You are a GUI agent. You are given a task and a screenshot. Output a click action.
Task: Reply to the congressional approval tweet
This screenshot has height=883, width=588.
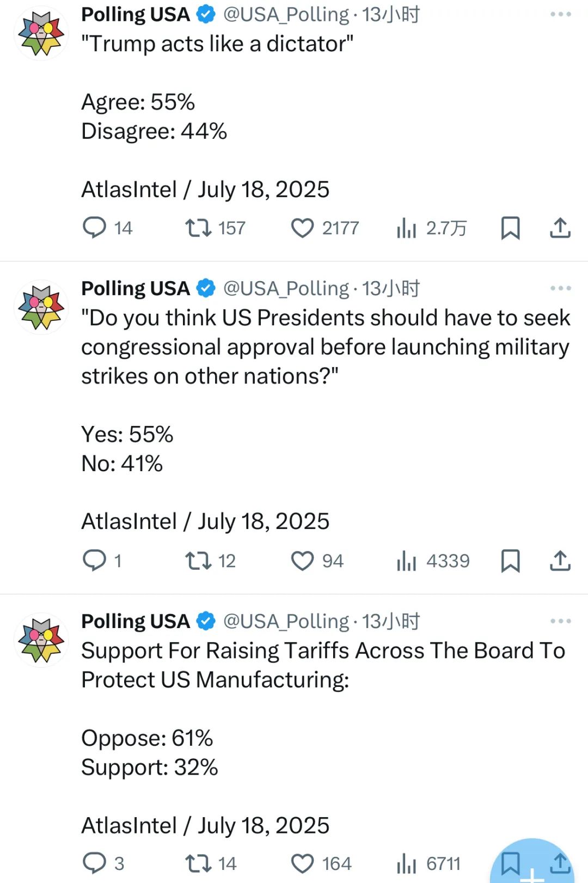(94, 561)
